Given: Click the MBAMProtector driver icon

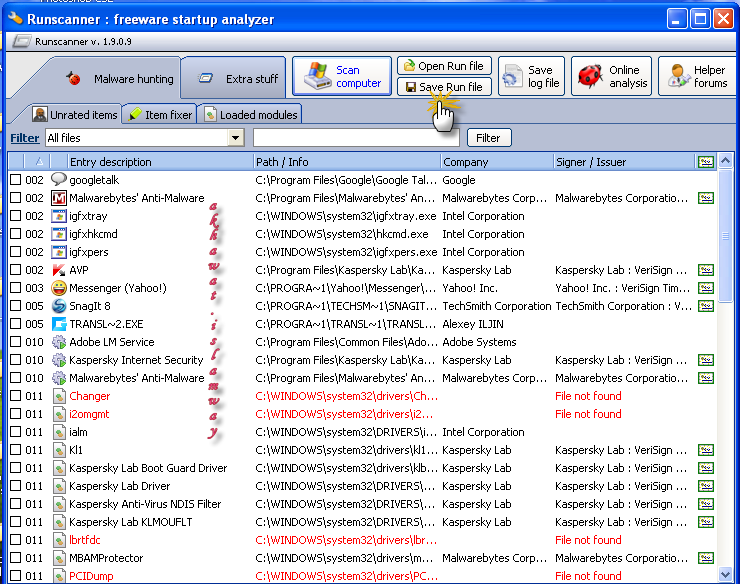Looking at the screenshot, I should [x=59, y=558].
